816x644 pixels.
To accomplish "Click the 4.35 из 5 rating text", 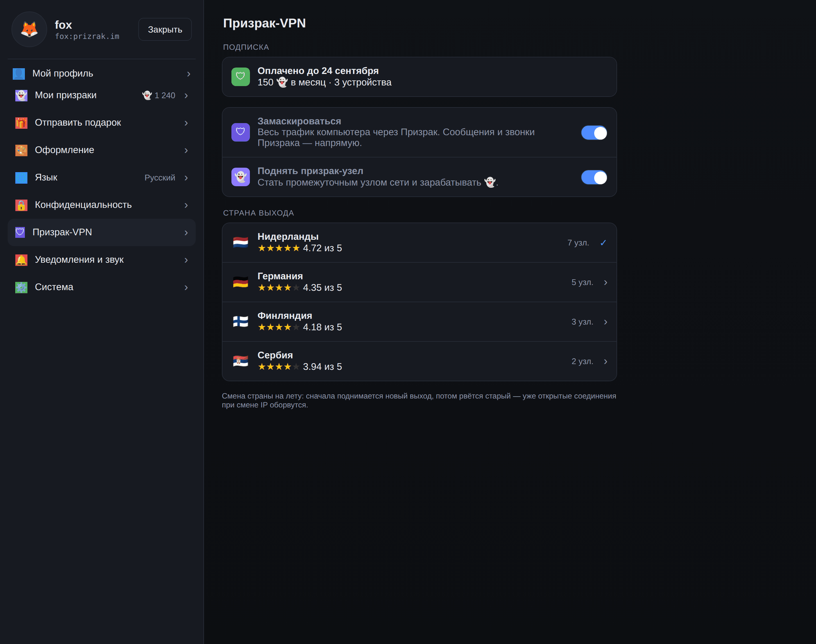I will point(322,288).
